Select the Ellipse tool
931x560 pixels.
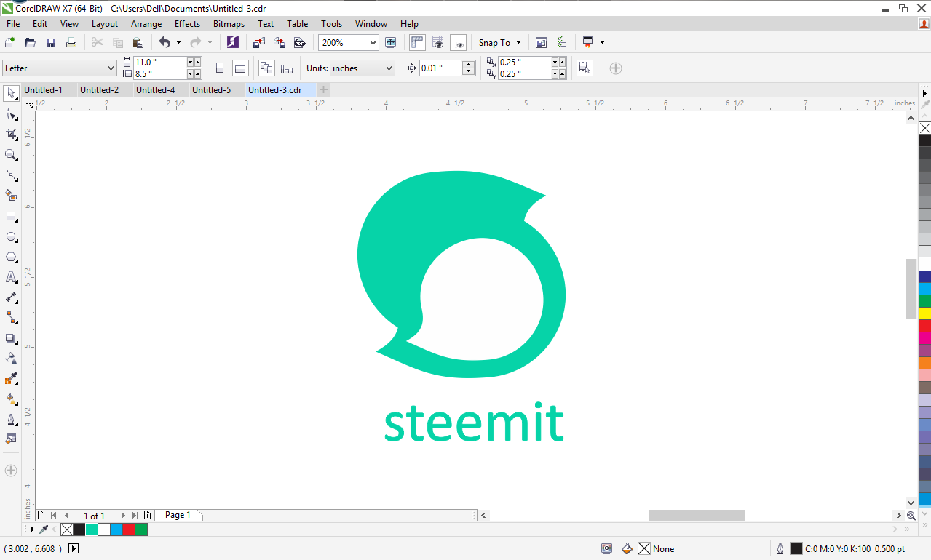(x=11, y=236)
